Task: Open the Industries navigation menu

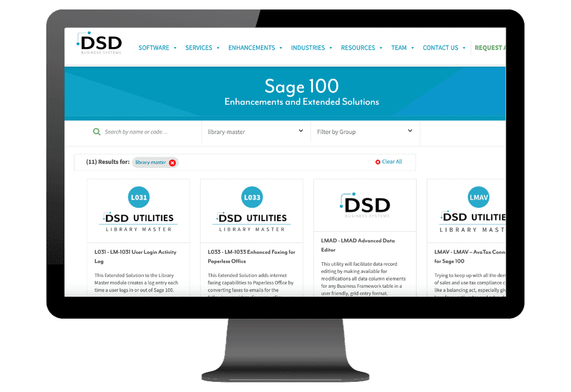Action: (311, 48)
